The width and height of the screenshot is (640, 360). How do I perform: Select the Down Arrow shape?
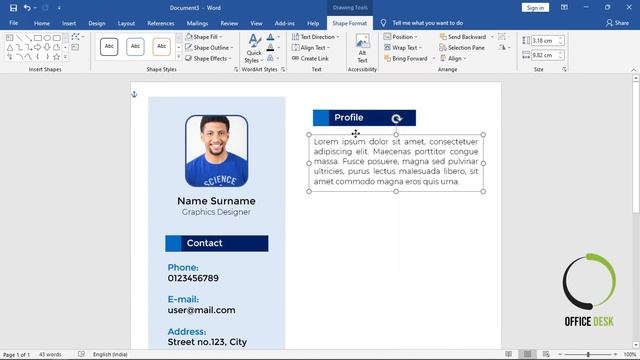coord(47,47)
